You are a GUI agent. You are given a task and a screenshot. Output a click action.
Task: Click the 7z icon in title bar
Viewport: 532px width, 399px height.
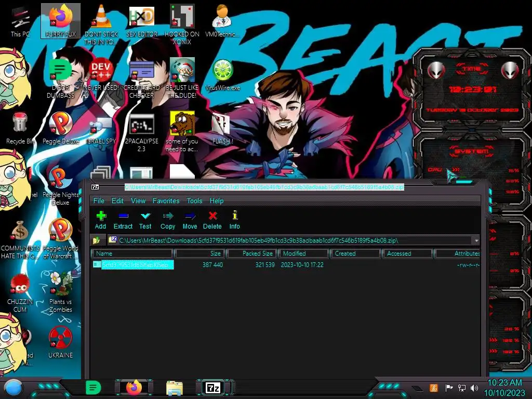coord(96,187)
